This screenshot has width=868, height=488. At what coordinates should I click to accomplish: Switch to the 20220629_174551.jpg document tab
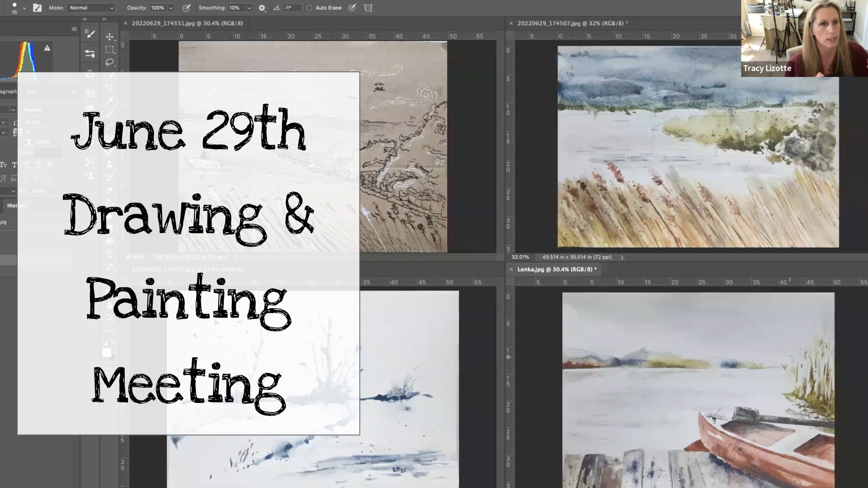187,23
